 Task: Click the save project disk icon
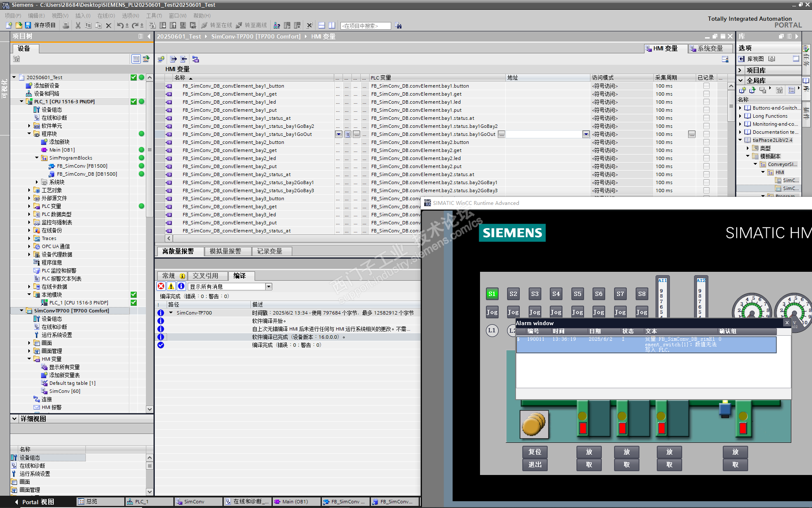28,25
